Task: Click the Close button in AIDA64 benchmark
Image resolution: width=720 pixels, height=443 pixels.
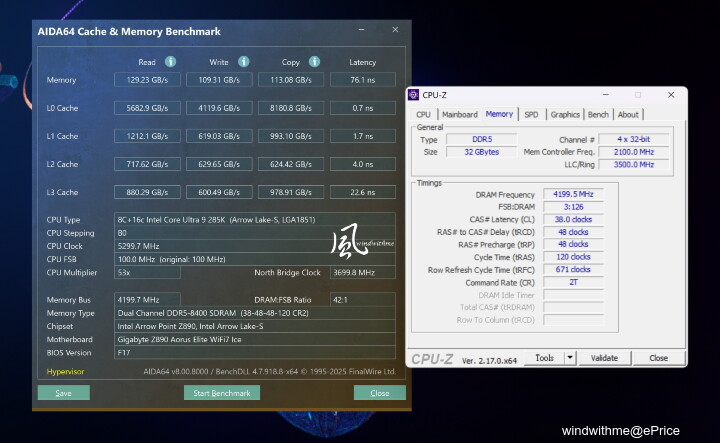Action: pos(380,393)
